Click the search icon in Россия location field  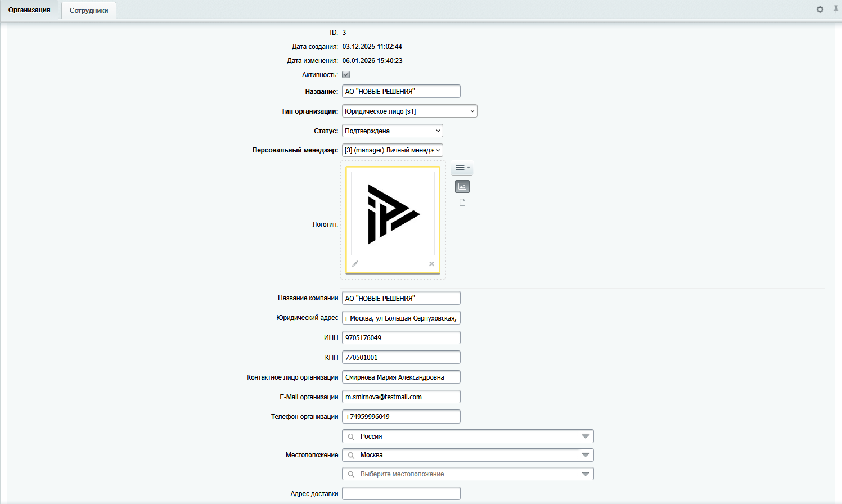(351, 436)
